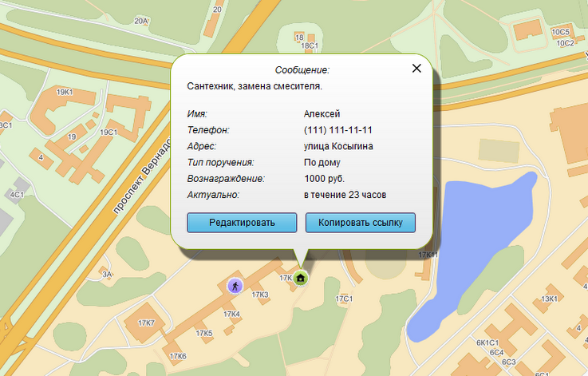Click the Актуально: label
The height and width of the screenshot is (376, 588).
click(213, 195)
